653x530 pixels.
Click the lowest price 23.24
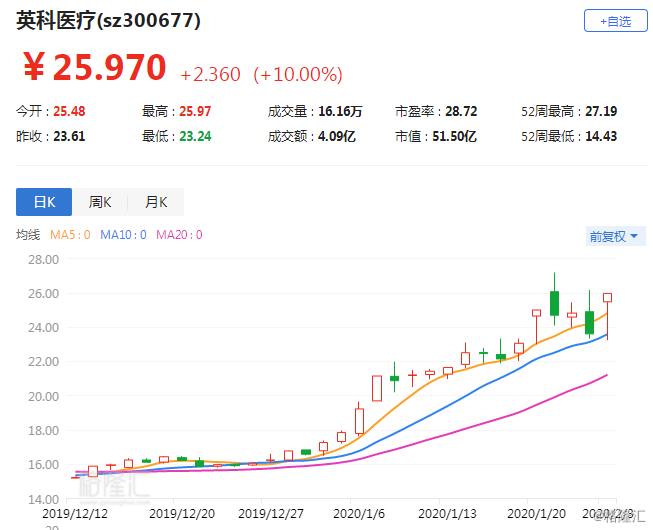[x=195, y=136]
